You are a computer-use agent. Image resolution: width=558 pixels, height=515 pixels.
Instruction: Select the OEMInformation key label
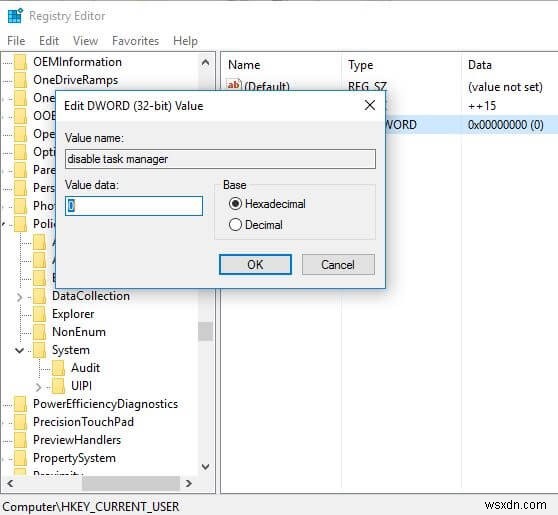(77, 62)
